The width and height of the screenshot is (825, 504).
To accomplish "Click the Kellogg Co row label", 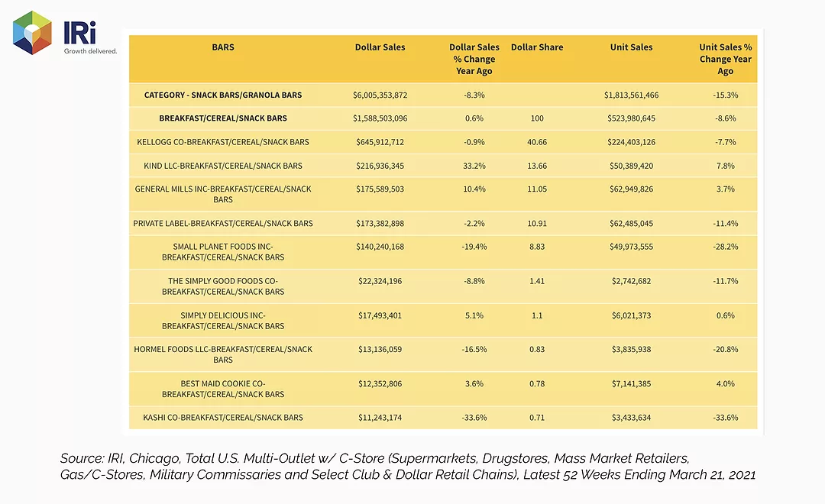I will (x=223, y=142).
